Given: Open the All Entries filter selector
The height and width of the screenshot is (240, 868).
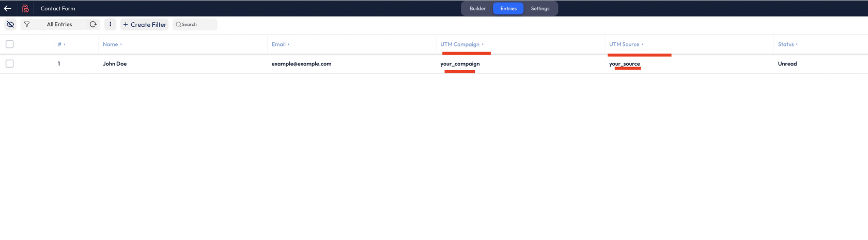Looking at the screenshot, I should pyautogui.click(x=59, y=24).
